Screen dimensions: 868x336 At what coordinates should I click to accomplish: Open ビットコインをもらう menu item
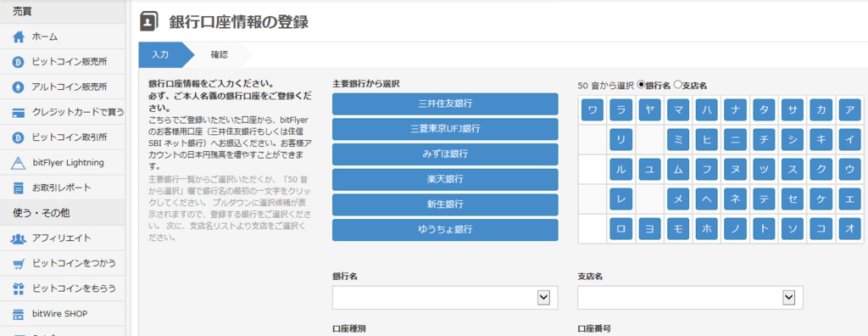point(63,288)
